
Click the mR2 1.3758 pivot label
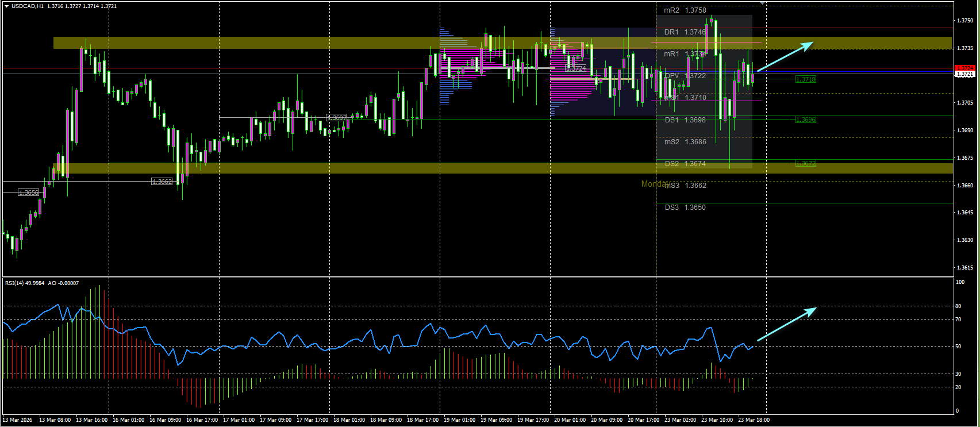point(685,10)
